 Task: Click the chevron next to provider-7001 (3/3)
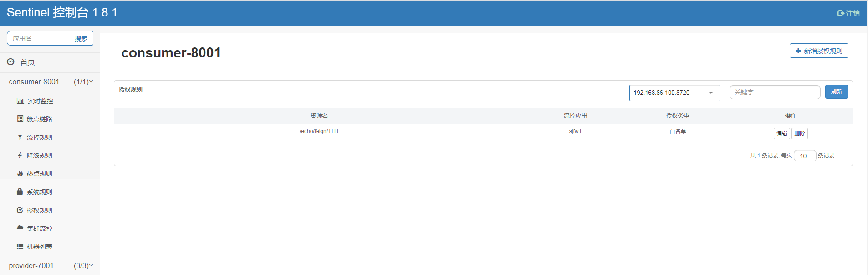pyautogui.click(x=91, y=265)
